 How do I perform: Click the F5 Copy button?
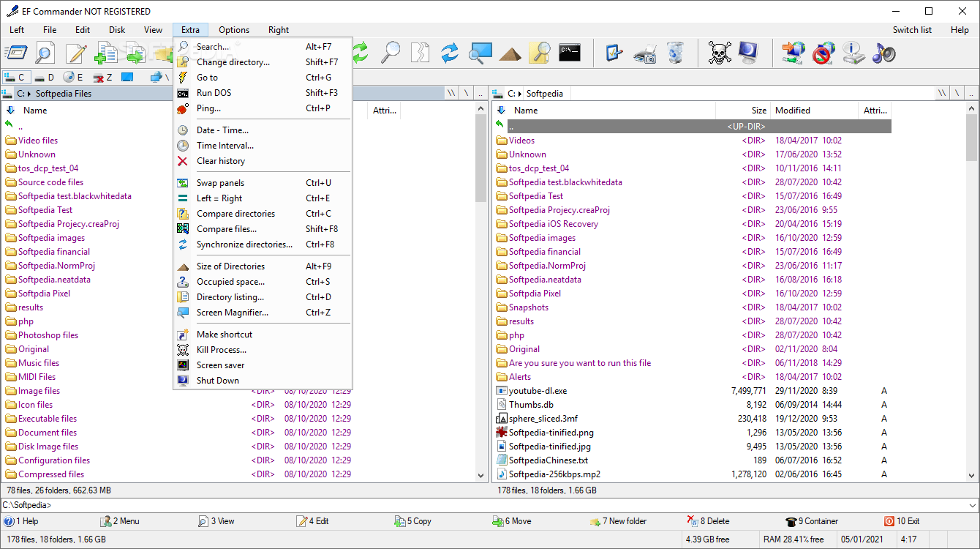(413, 521)
